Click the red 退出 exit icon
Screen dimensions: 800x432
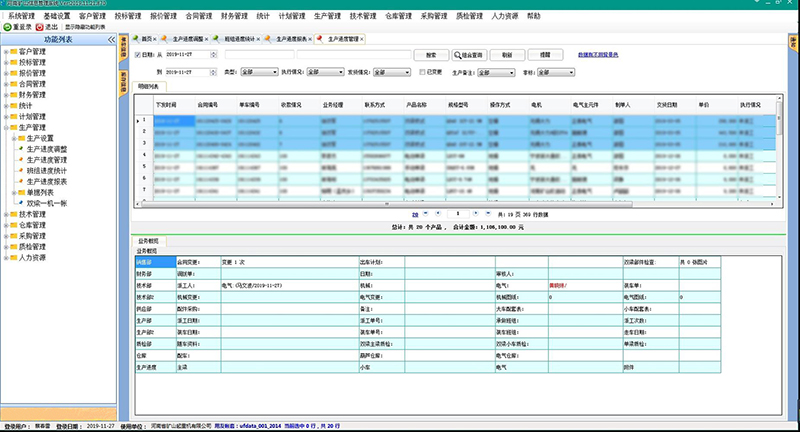tap(40, 27)
